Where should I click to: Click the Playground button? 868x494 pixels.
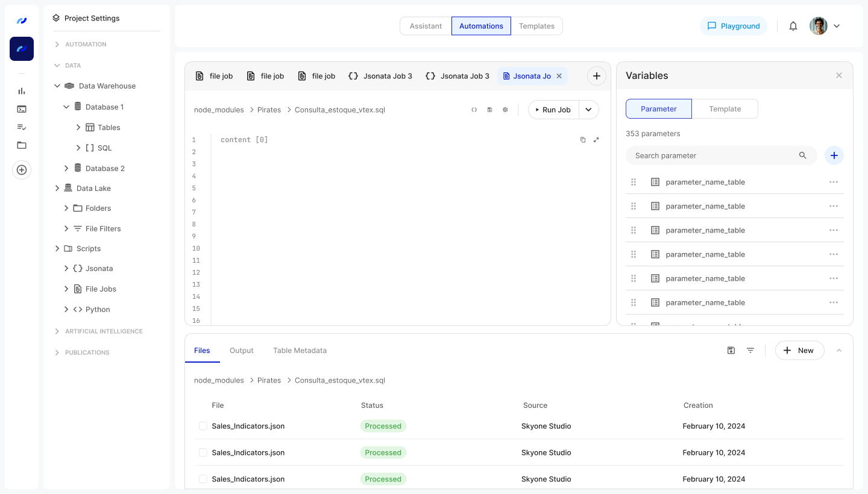pos(733,26)
